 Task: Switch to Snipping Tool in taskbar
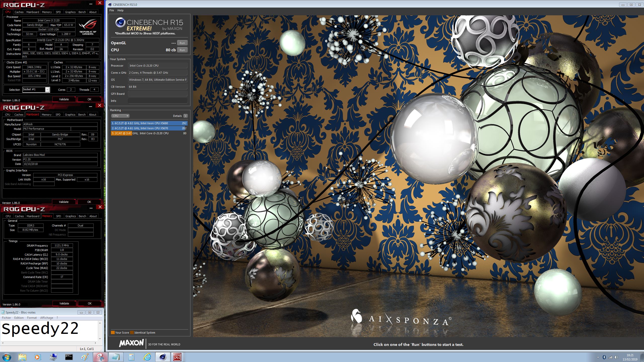point(100,357)
